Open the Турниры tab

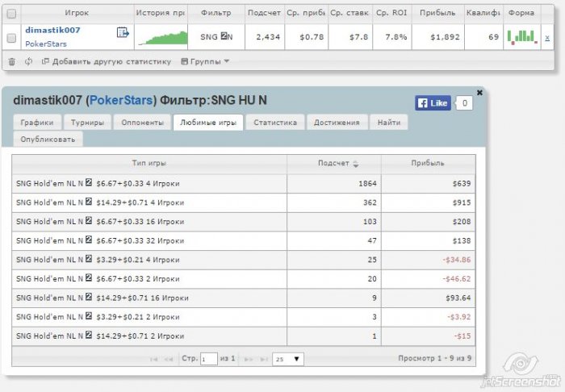click(87, 123)
